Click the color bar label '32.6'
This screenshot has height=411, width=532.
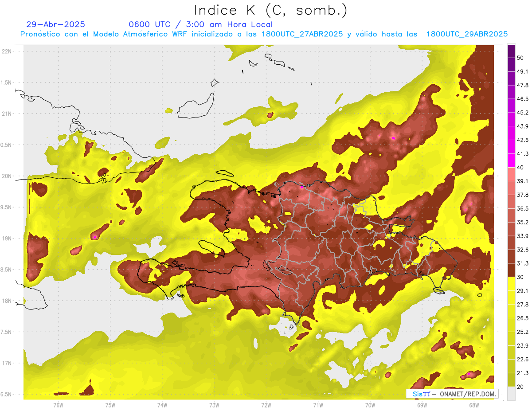coord(523,250)
